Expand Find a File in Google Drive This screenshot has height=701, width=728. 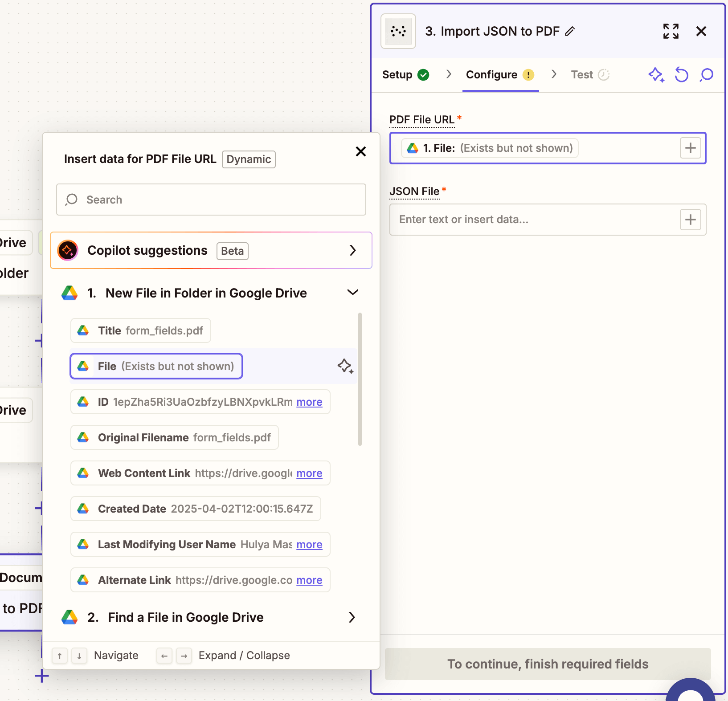352,617
